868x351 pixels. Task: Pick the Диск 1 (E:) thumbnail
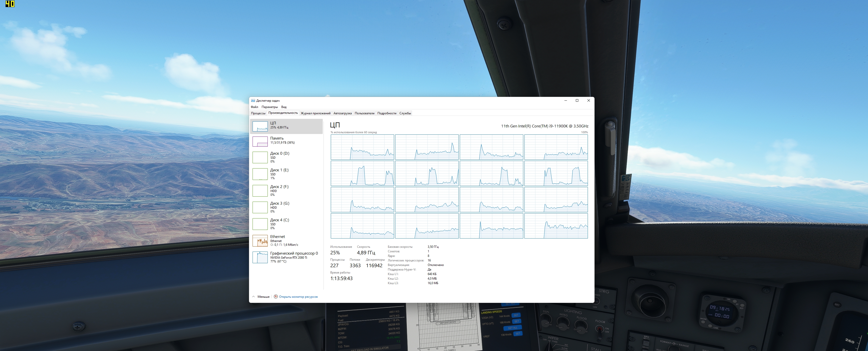pyautogui.click(x=260, y=174)
